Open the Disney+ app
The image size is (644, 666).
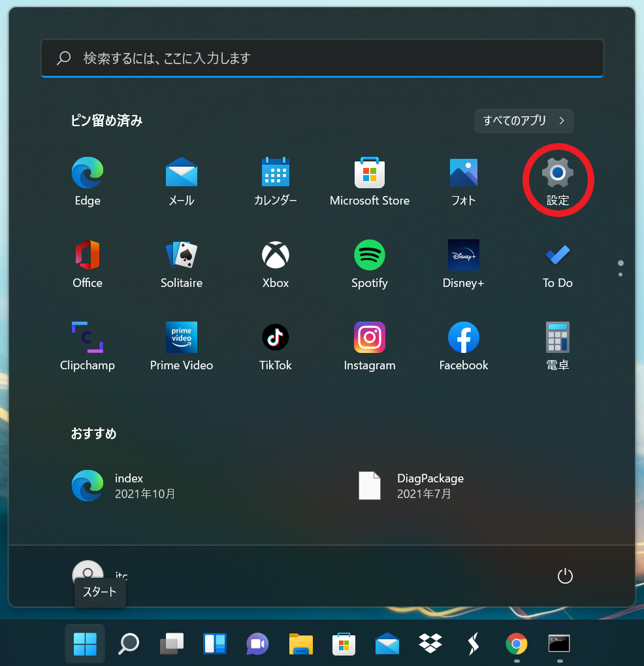pos(464,263)
